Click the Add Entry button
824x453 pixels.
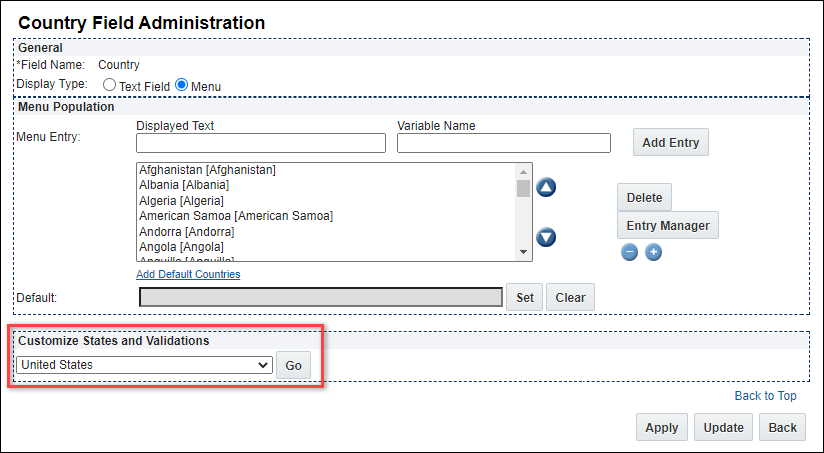click(x=671, y=142)
